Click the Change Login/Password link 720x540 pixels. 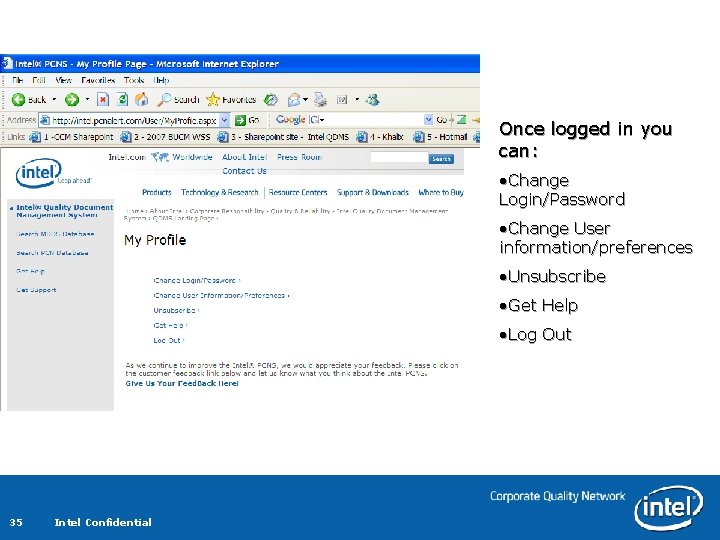(x=195, y=280)
